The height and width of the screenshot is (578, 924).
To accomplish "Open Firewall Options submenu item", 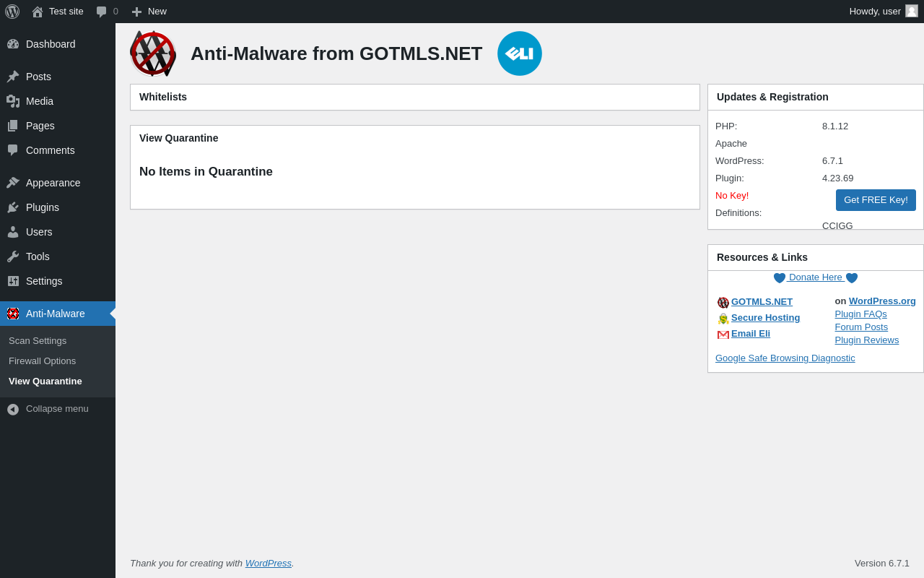I will [42, 361].
